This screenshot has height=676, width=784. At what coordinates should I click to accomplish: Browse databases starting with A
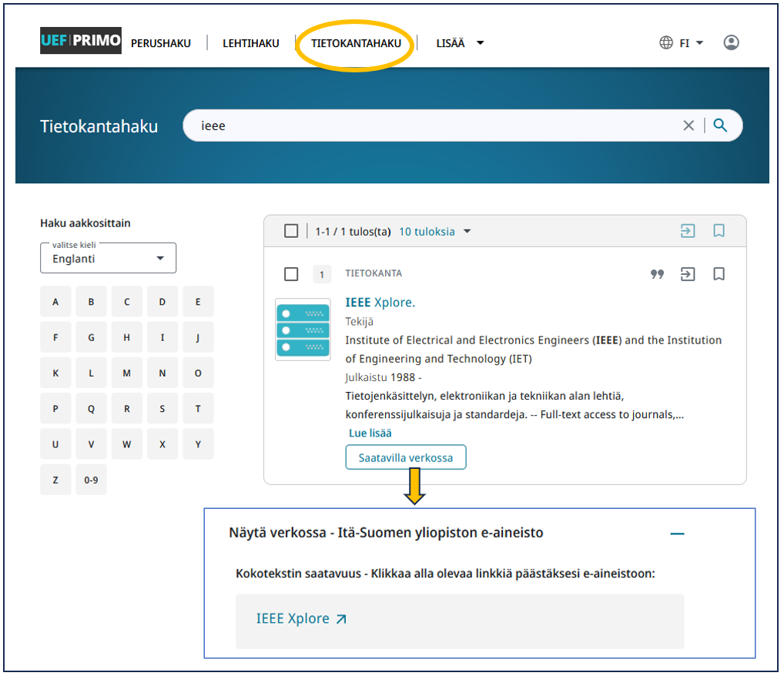[x=55, y=302]
